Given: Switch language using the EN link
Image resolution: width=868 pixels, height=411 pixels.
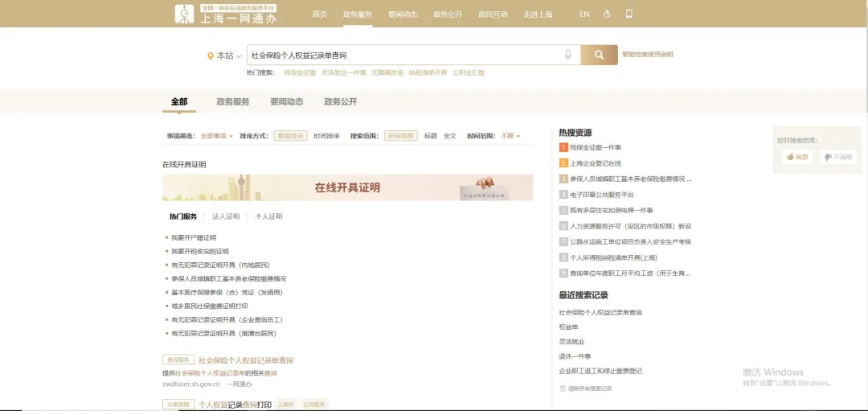Looking at the screenshot, I should 584,14.
